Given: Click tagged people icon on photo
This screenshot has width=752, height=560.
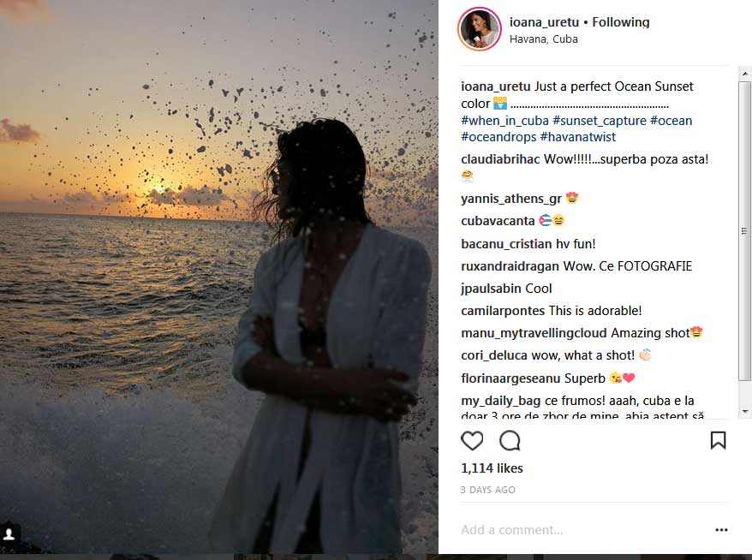Looking at the screenshot, I should (9, 533).
